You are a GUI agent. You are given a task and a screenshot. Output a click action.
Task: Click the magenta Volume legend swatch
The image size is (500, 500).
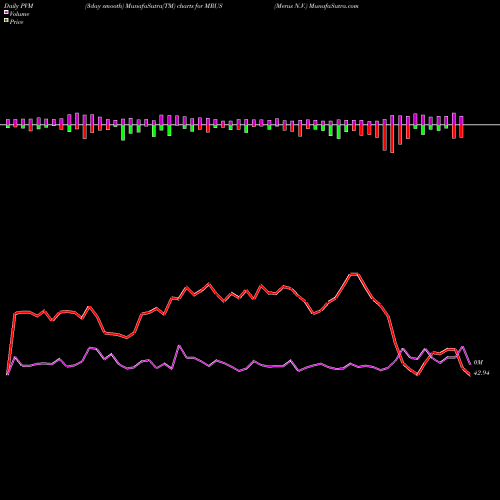tap(6, 13)
